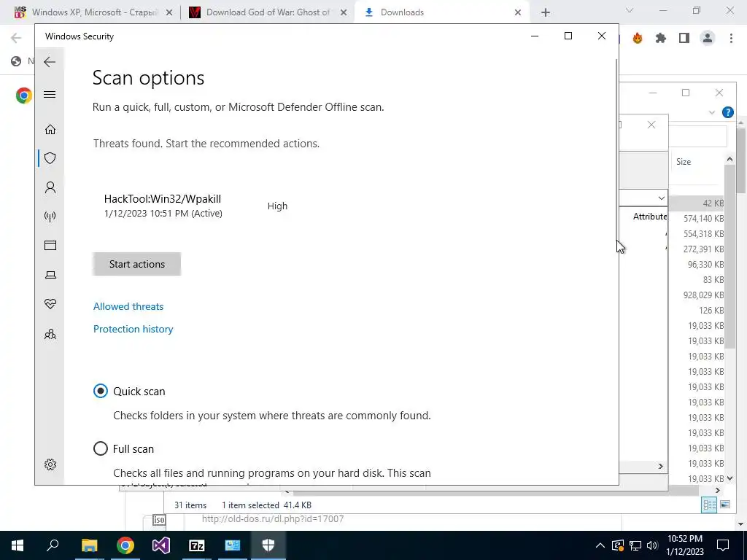Open notification Action Center

click(723, 545)
